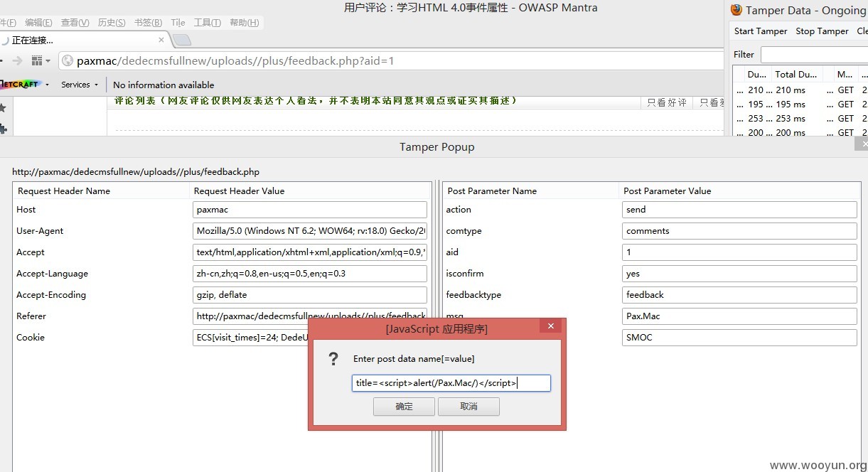
Task: Click the feedbacktype parameter name label
Action: (473, 295)
